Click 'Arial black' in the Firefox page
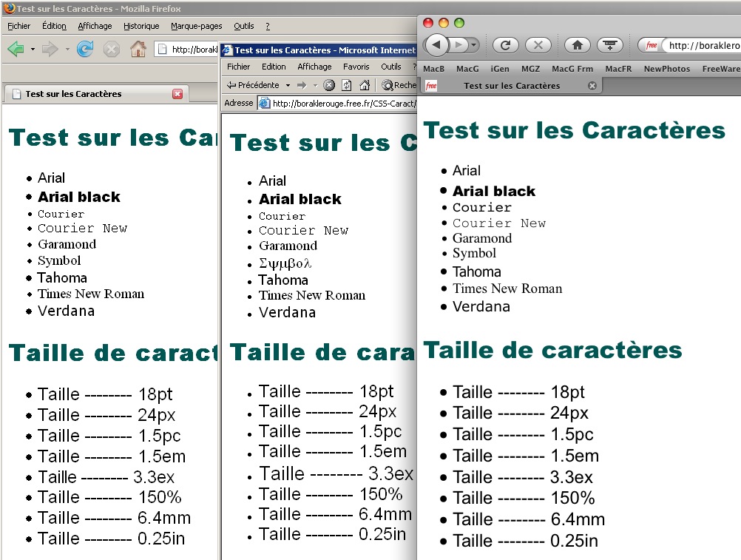 pos(79,197)
